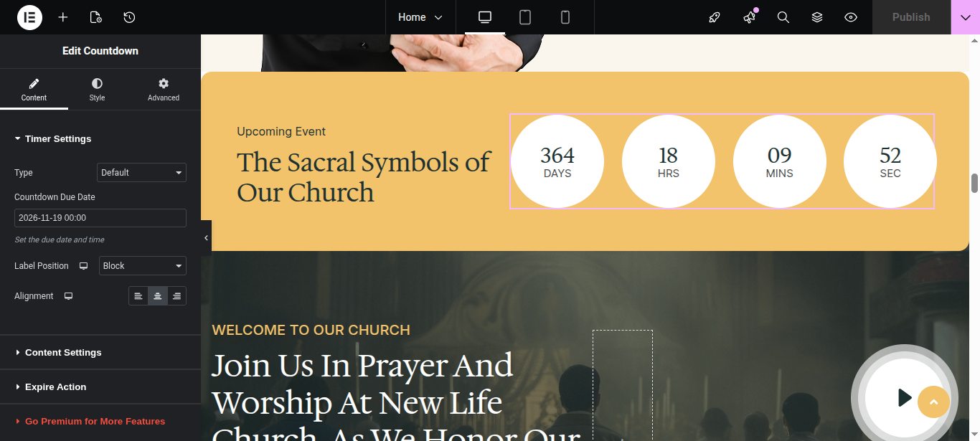Open the Structure layers icon
980x441 pixels.
point(817,17)
